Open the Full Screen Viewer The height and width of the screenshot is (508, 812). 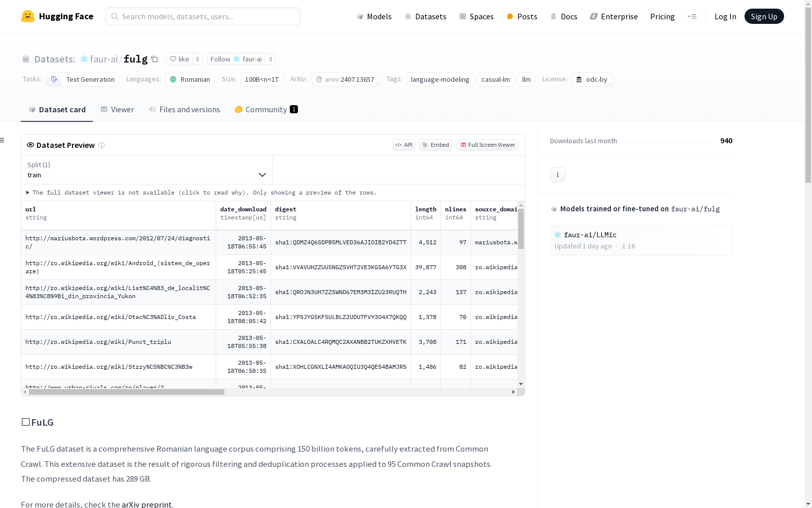pyautogui.click(x=488, y=145)
